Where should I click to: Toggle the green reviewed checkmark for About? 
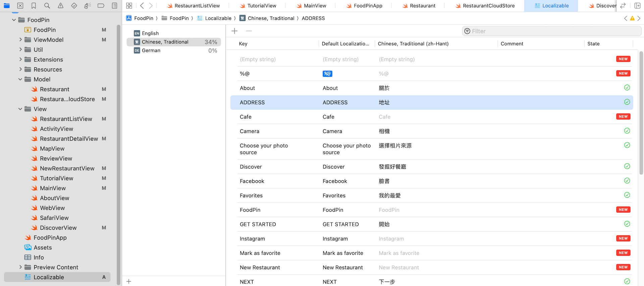click(x=627, y=88)
